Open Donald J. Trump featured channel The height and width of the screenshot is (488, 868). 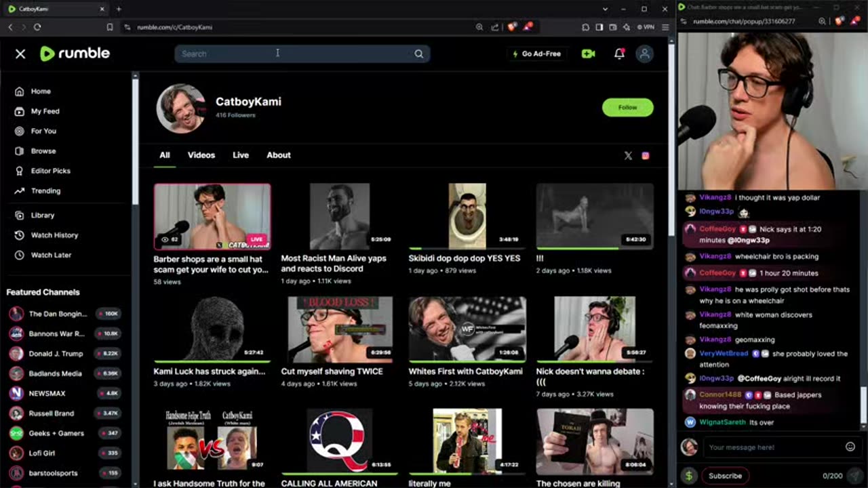pyautogui.click(x=66, y=353)
